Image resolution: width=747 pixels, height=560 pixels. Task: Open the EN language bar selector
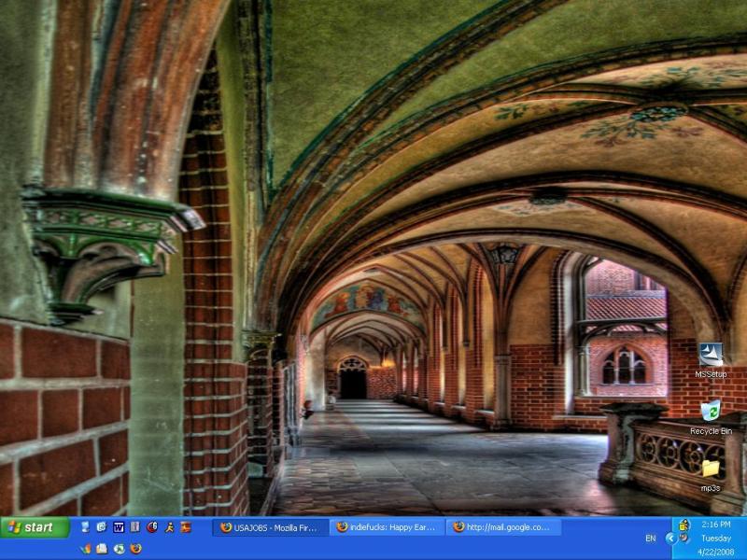(x=650, y=539)
